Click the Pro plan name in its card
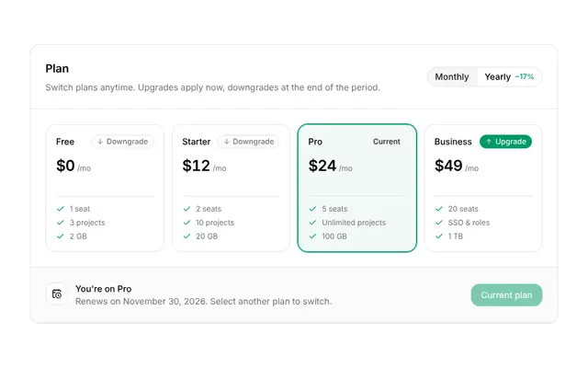 [x=315, y=142]
